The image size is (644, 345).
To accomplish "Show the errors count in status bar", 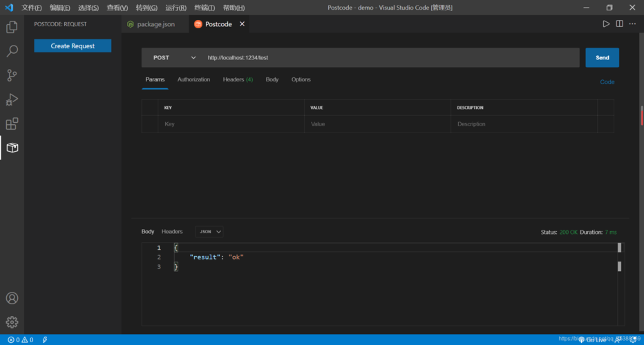I will [14, 339].
